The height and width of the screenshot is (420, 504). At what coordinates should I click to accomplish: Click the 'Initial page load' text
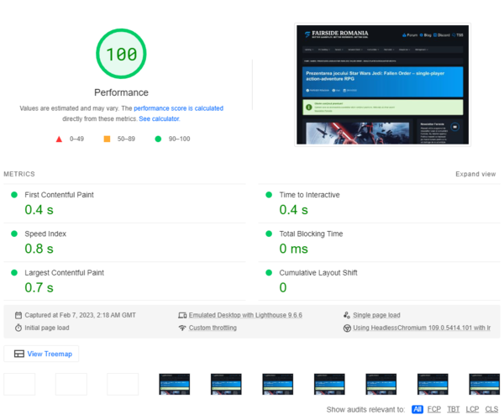click(x=47, y=328)
